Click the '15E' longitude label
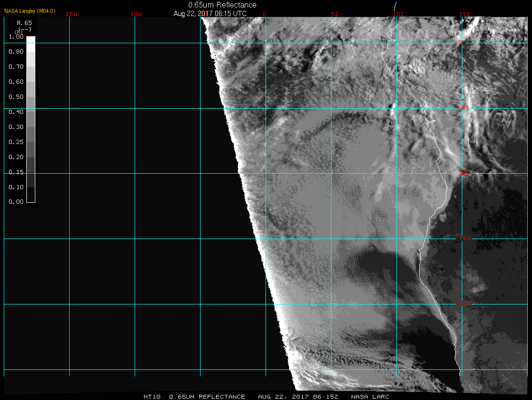532x400 pixels. [x=465, y=14]
